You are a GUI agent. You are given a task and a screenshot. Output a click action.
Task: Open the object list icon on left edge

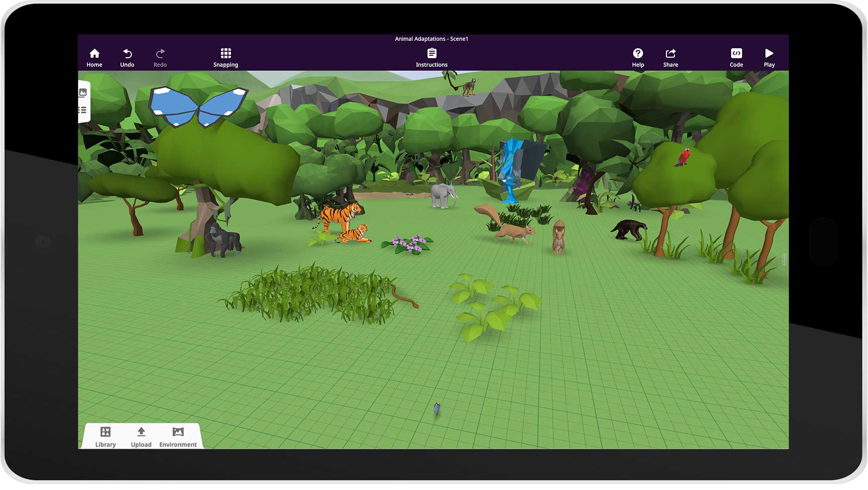click(x=83, y=110)
